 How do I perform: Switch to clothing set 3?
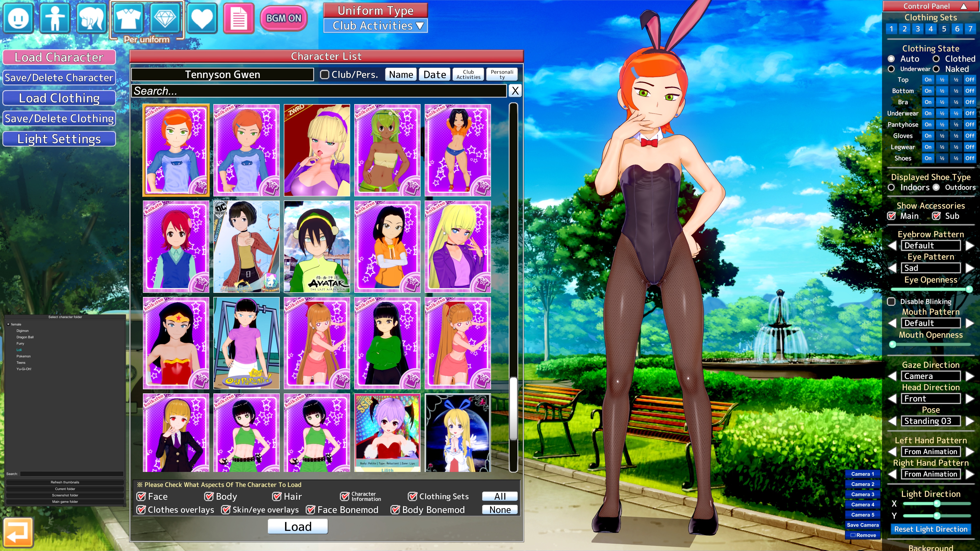[918, 29]
